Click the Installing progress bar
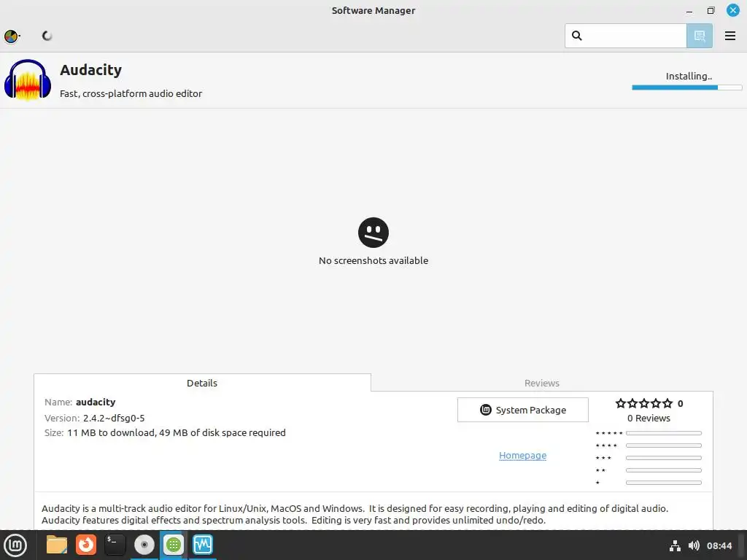 686,87
